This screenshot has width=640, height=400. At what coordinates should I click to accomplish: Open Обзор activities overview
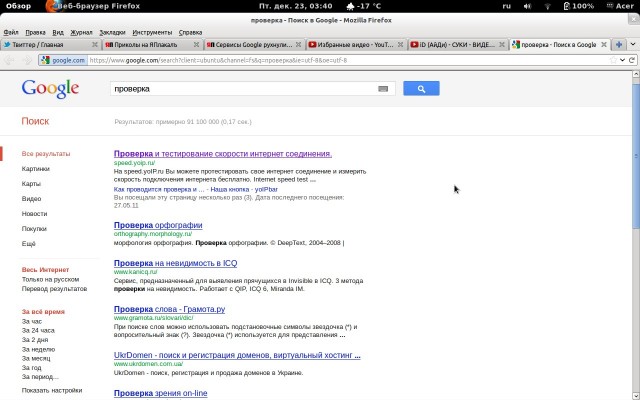pyautogui.click(x=18, y=6)
